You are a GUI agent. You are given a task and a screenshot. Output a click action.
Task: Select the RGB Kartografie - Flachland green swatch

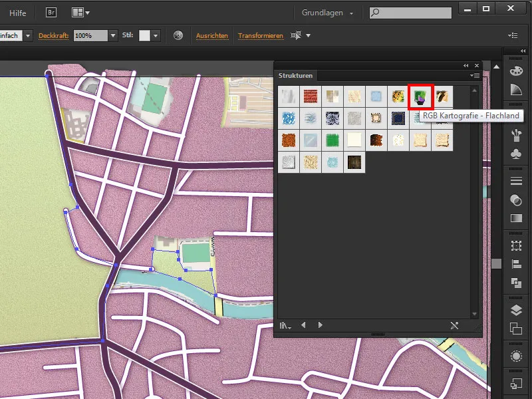(420, 96)
